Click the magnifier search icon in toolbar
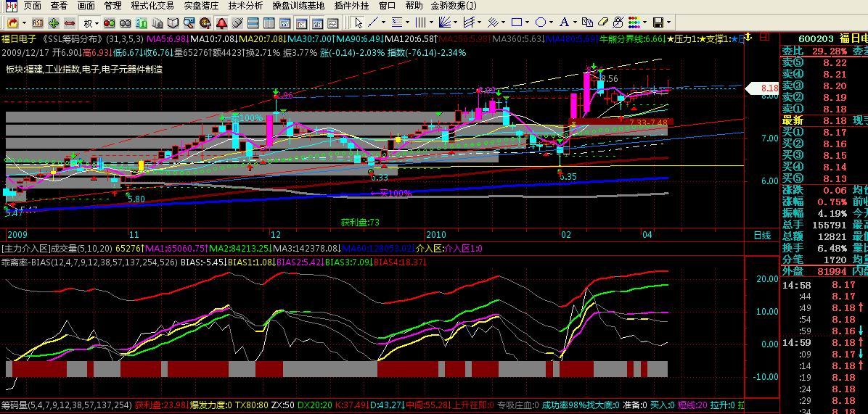 tap(190, 23)
